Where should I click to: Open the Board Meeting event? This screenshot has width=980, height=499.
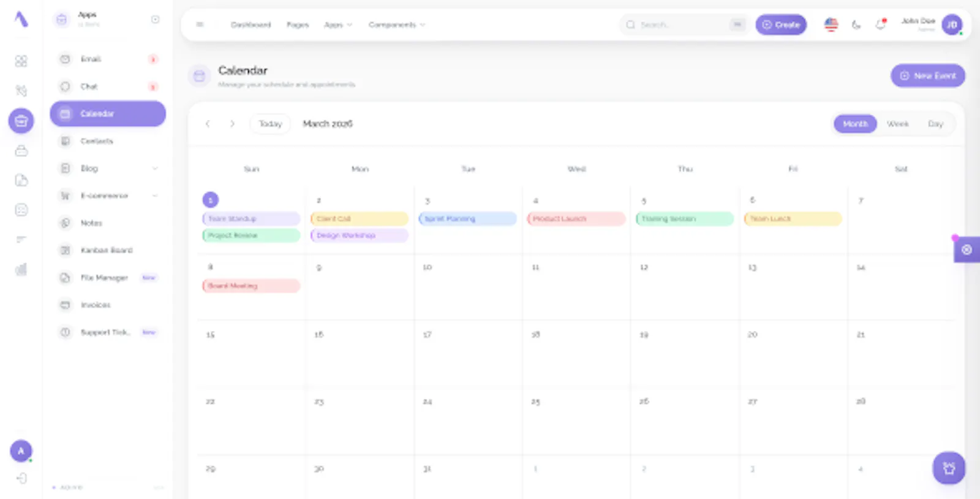(251, 286)
